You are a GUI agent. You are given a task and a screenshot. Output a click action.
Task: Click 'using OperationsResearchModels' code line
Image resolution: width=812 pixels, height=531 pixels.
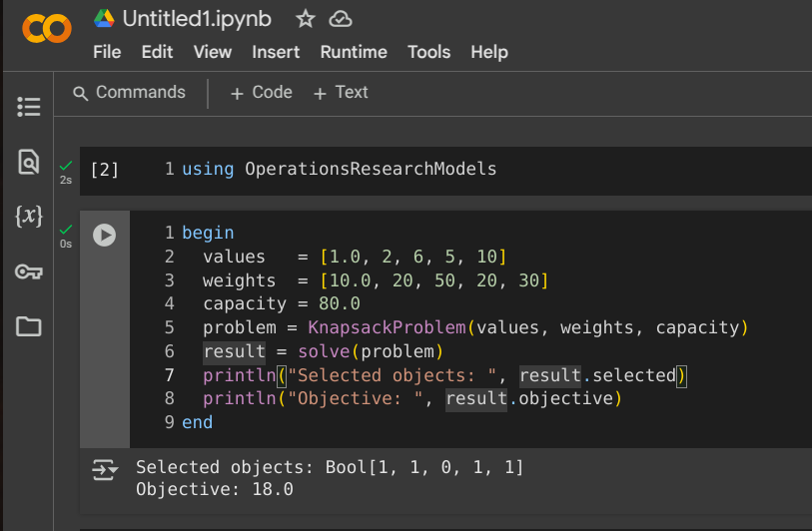[x=340, y=169]
